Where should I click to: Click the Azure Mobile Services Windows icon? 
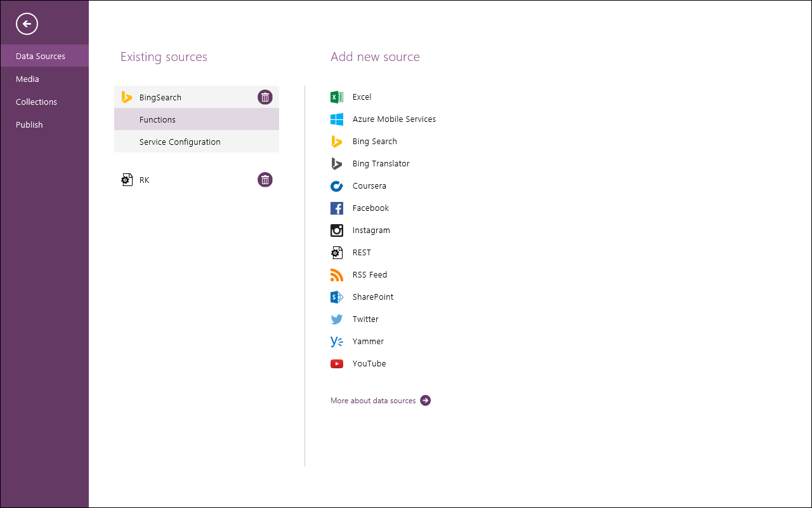(337, 119)
